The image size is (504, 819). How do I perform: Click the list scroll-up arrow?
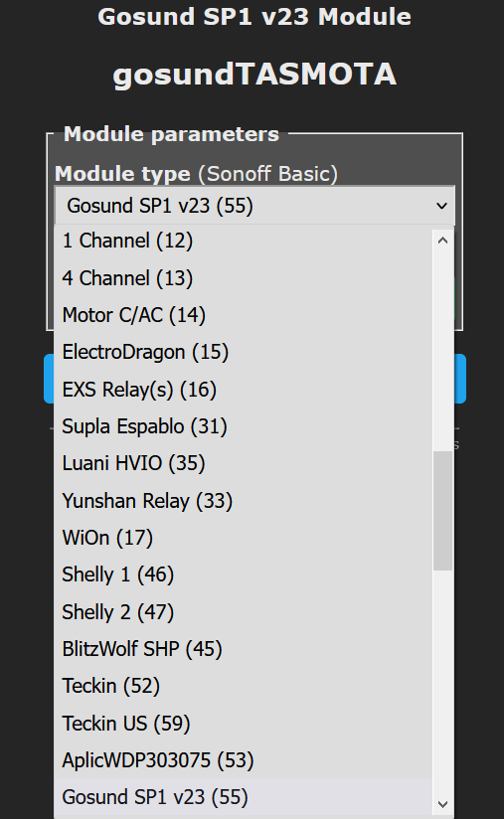pyautogui.click(x=443, y=241)
